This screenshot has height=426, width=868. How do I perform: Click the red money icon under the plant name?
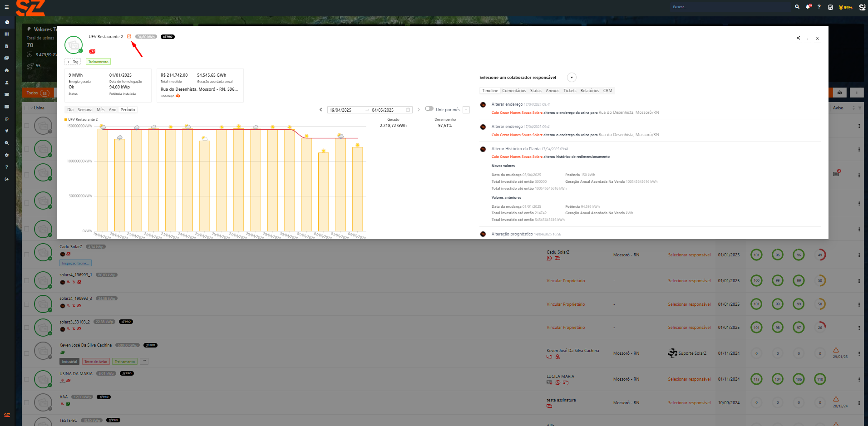93,51
